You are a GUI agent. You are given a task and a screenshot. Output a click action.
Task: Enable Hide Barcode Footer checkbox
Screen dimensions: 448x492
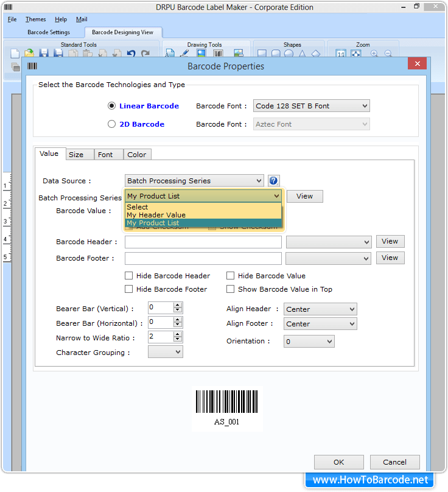click(128, 289)
